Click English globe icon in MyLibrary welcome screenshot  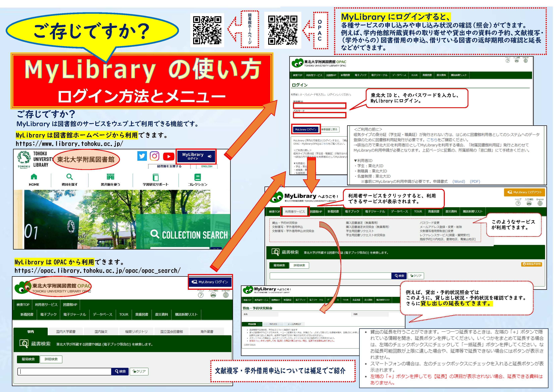(540, 203)
